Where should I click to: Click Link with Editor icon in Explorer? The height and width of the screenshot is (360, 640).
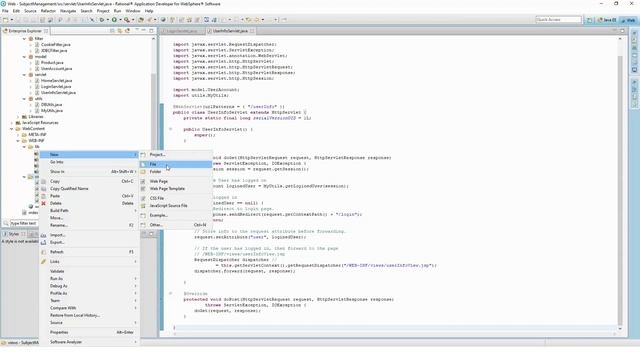120,31
